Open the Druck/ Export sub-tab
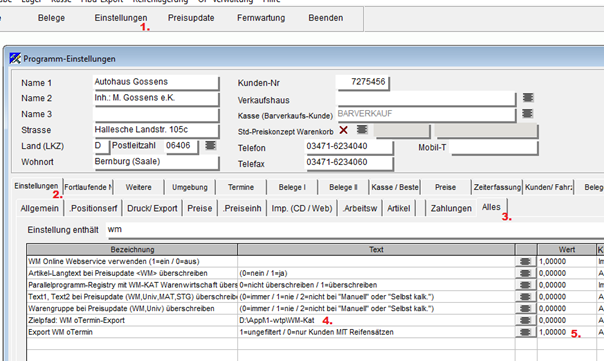This screenshot has height=361, width=604. point(152,208)
